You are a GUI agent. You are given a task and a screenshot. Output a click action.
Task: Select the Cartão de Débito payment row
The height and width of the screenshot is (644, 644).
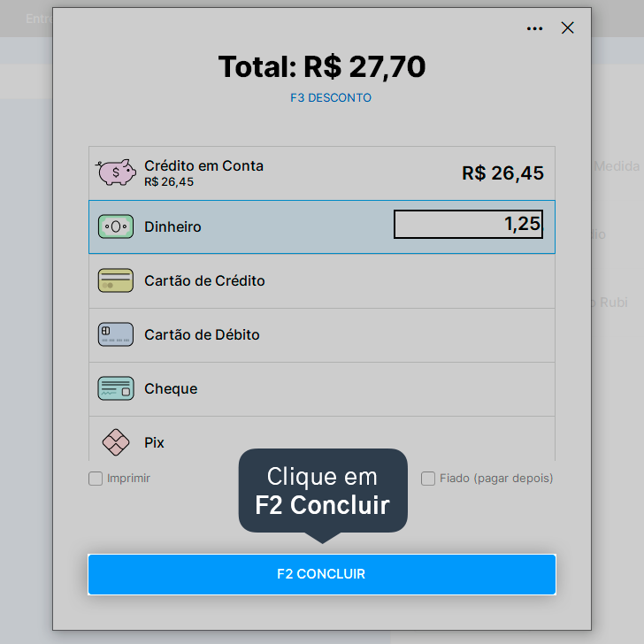pyautogui.click(x=322, y=335)
